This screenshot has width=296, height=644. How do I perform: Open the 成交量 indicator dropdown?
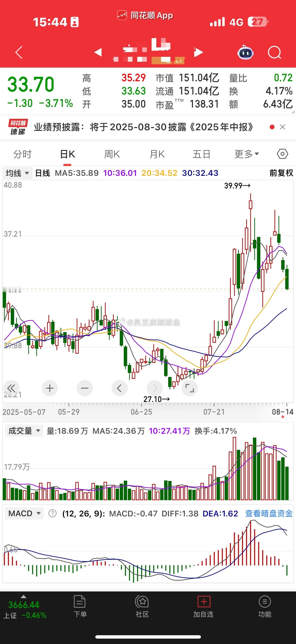(x=24, y=431)
